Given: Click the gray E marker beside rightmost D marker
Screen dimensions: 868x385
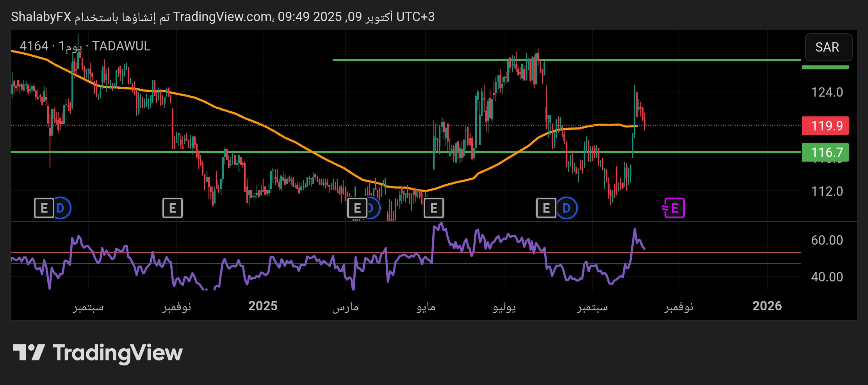Looking at the screenshot, I should [546, 208].
